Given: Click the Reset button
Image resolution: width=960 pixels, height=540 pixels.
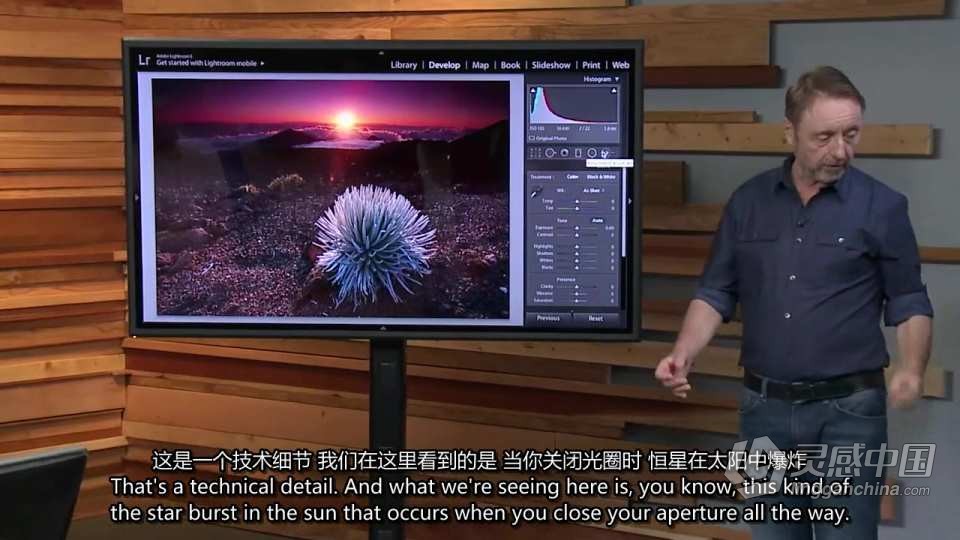Looking at the screenshot, I should tap(595, 318).
